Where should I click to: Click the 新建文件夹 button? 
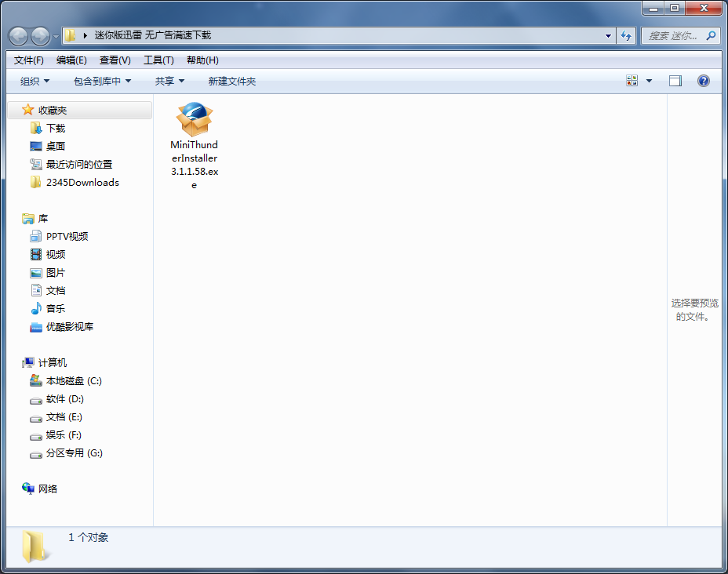click(x=231, y=81)
